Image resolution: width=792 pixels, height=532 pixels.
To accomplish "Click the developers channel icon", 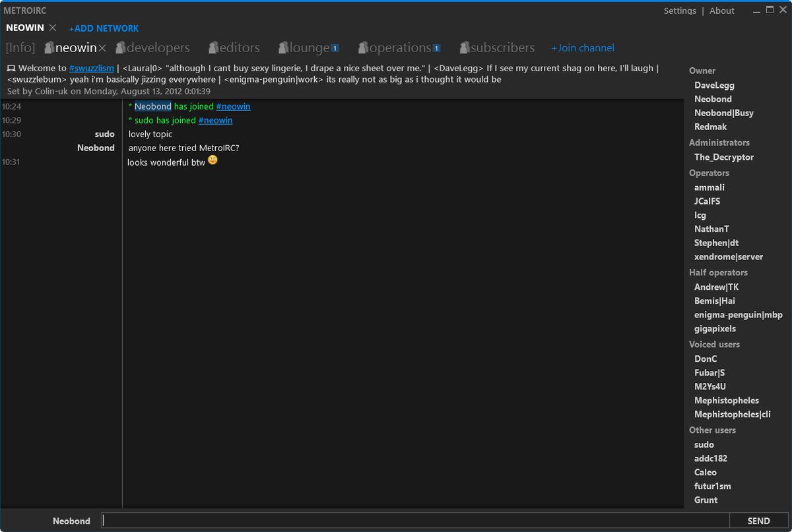I will coord(120,47).
